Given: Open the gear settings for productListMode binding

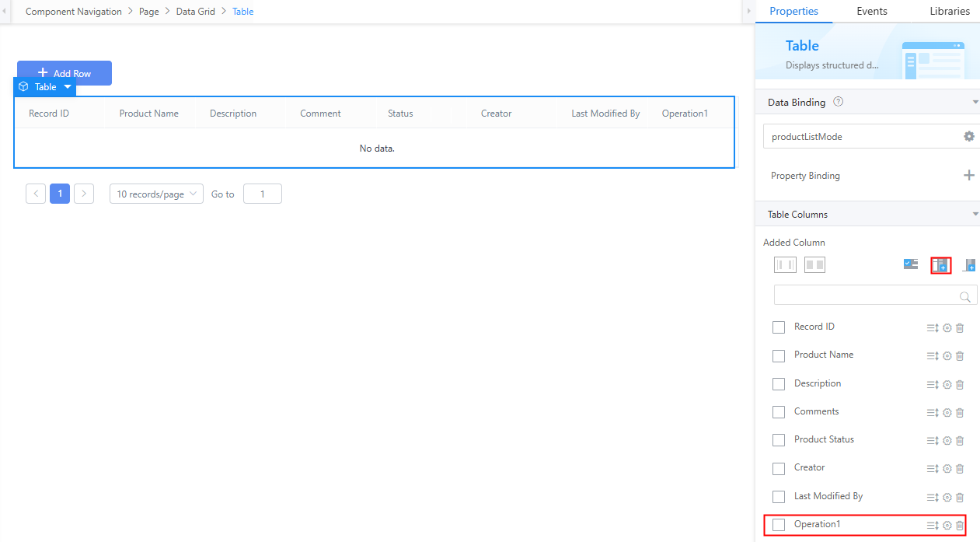Looking at the screenshot, I should pyautogui.click(x=969, y=136).
